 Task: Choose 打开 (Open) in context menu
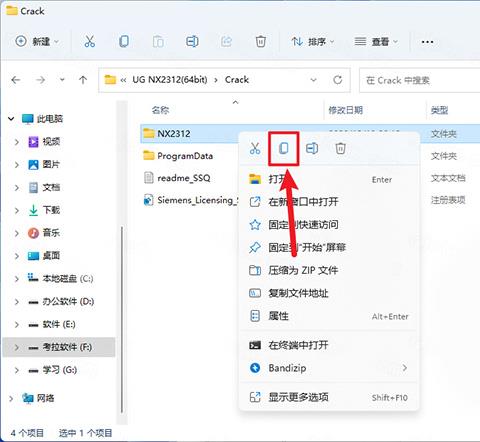click(328, 179)
